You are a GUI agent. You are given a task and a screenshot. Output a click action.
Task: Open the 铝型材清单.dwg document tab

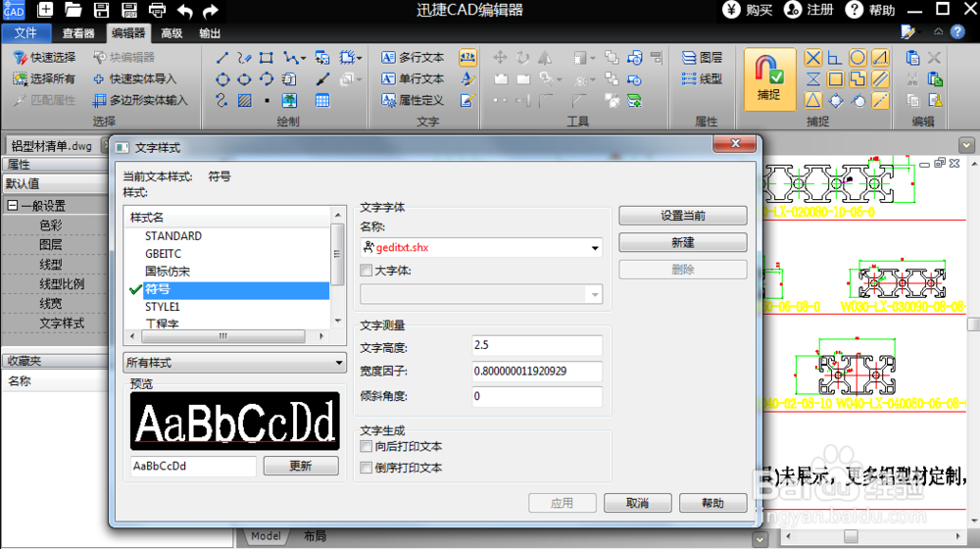tap(51, 146)
